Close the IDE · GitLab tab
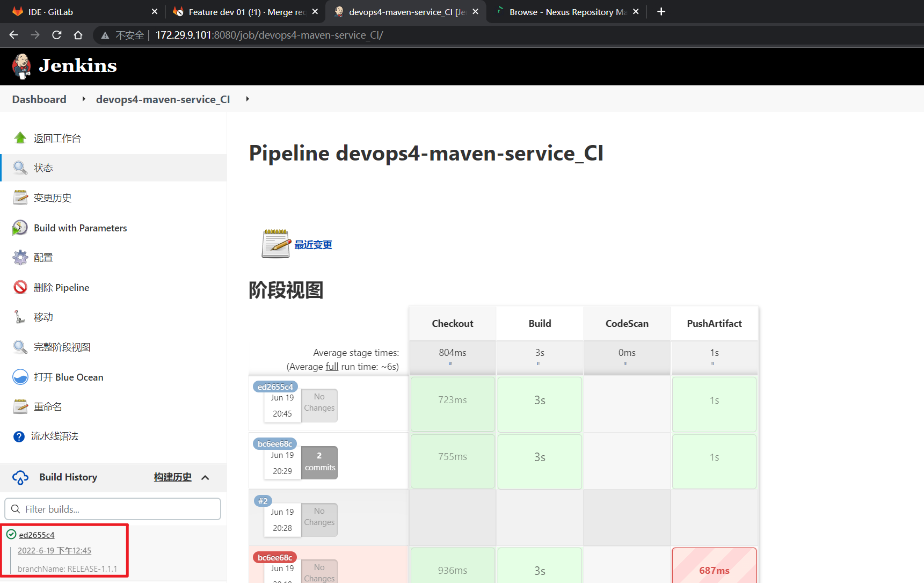The width and height of the screenshot is (924, 583). [155, 12]
